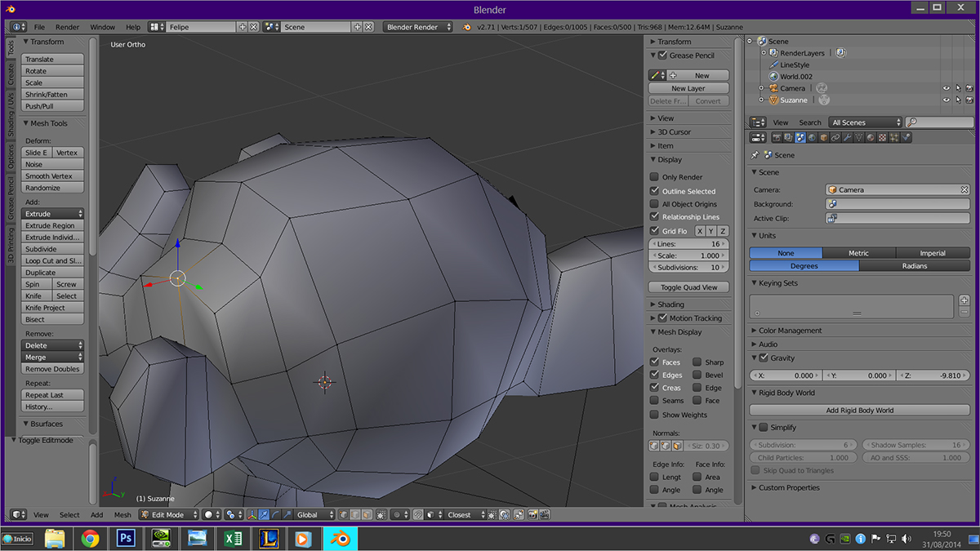Toggle Camera renderability camera icon in outliner

point(969,88)
